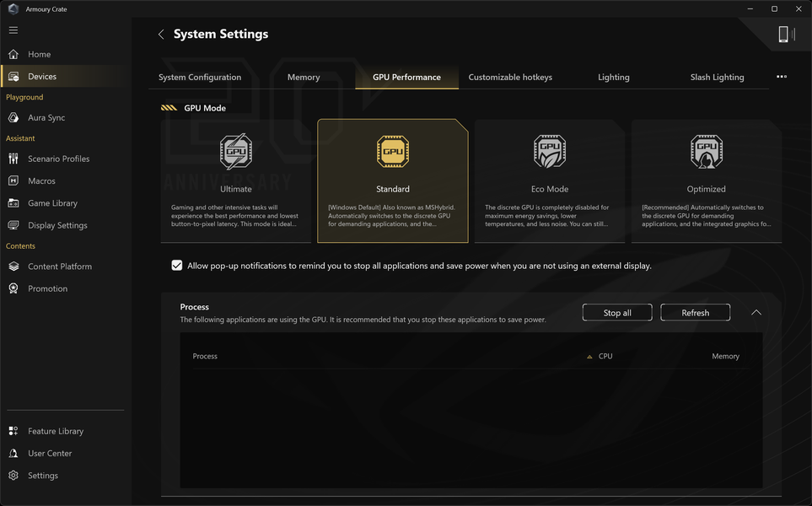This screenshot has width=812, height=506.
Task: Click the Process column header
Action: [x=205, y=357]
